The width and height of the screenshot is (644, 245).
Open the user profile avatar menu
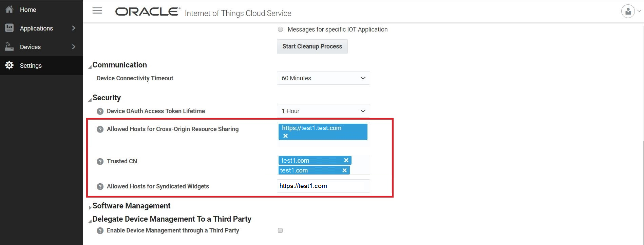pyautogui.click(x=628, y=11)
